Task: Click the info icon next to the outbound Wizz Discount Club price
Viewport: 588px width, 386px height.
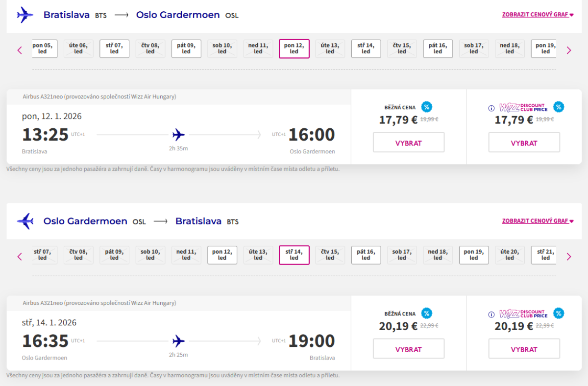Action: (491, 108)
